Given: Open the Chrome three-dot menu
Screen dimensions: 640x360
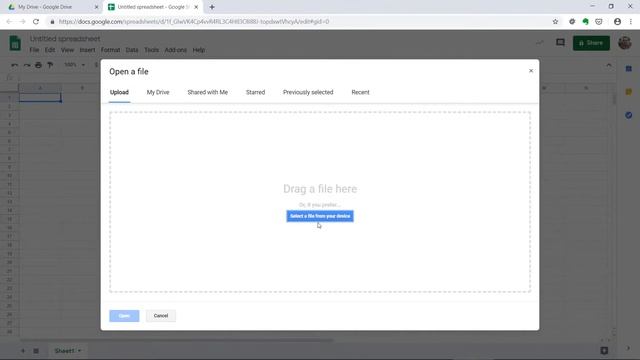Looking at the screenshot, I should pos(631,22).
